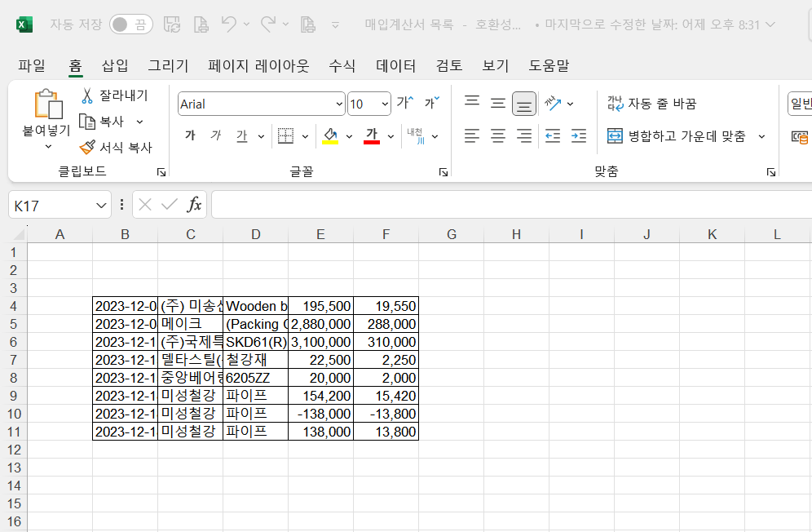Decrease font size with 가 down icon
Image resolution: width=812 pixels, height=532 pixels.
tap(432, 103)
